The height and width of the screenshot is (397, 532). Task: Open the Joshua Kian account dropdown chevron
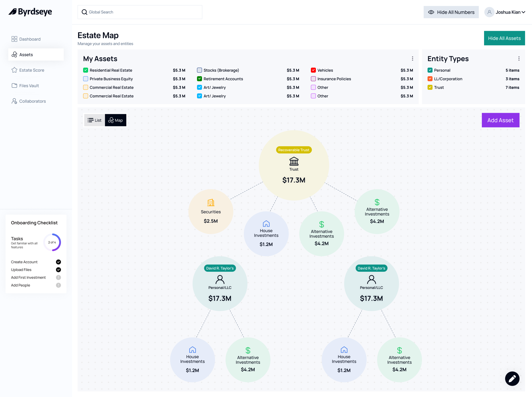click(523, 12)
